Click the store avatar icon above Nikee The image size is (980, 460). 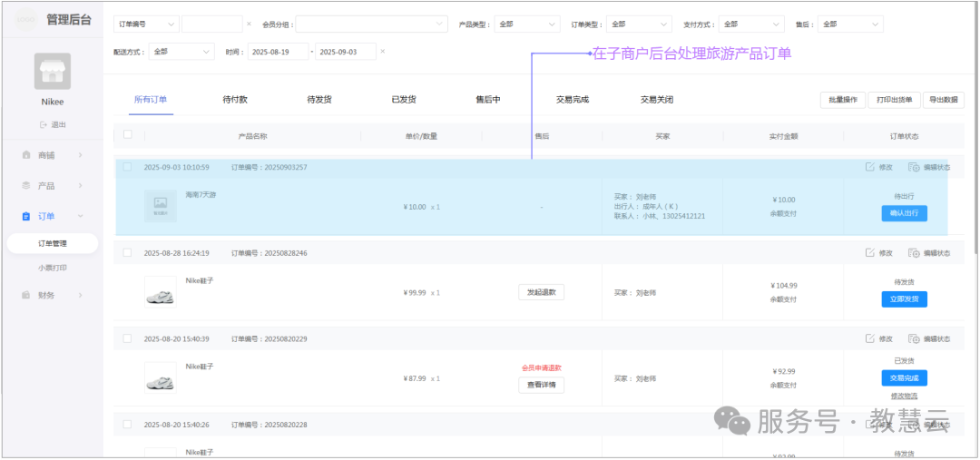click(x=53, y=71)
